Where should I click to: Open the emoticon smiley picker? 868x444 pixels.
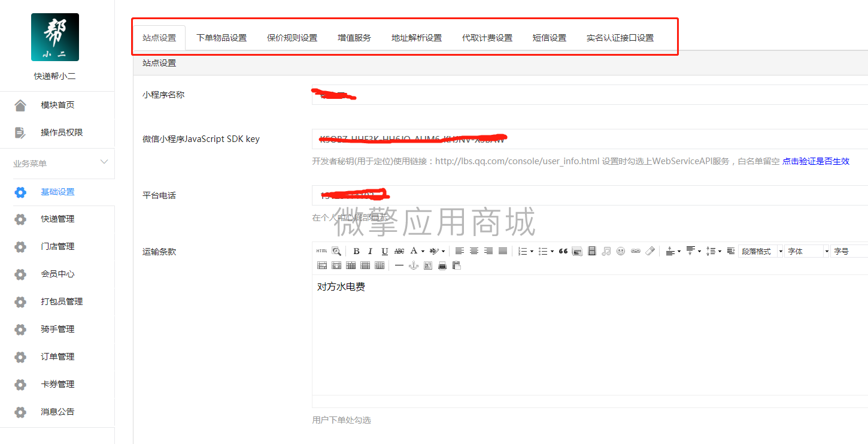pos(621,251)
